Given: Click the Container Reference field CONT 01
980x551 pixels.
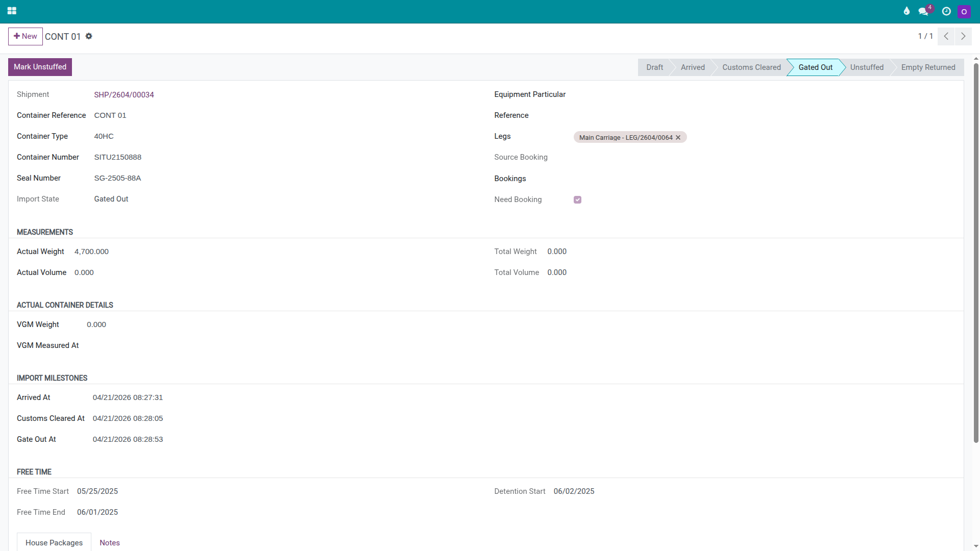Looking at the screenshot, I should (x=286, y=115).
